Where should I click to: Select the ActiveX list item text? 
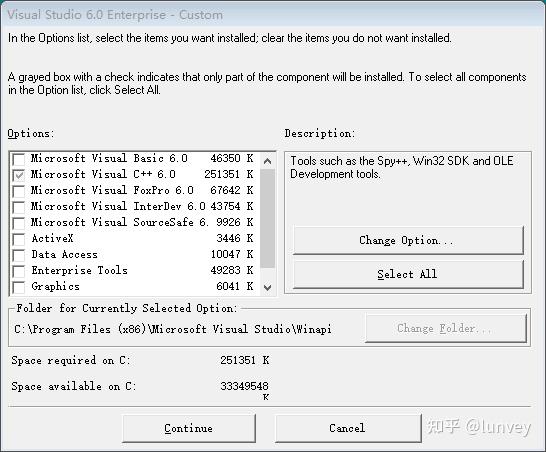[53, 239]
